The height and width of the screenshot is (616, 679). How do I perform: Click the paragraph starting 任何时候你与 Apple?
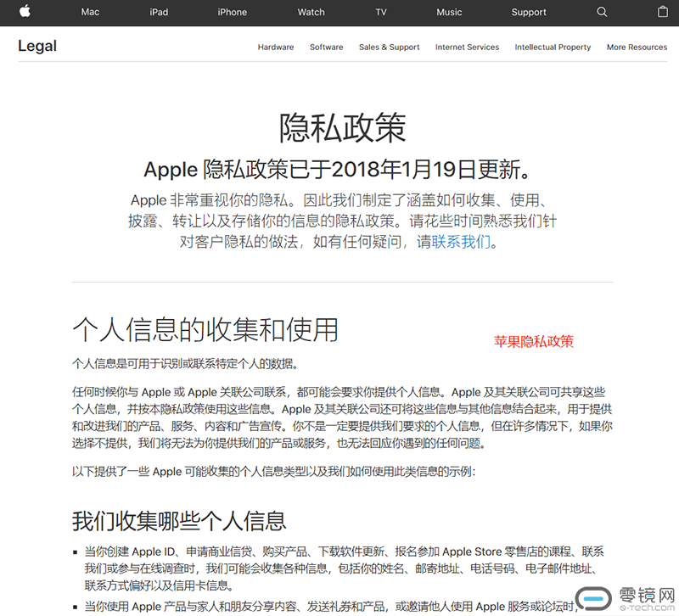(342, 417)
